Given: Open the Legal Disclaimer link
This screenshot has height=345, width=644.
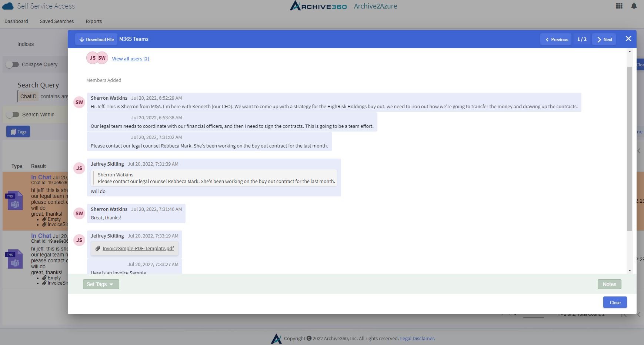Looking at the screenshot, I should 417,338.
